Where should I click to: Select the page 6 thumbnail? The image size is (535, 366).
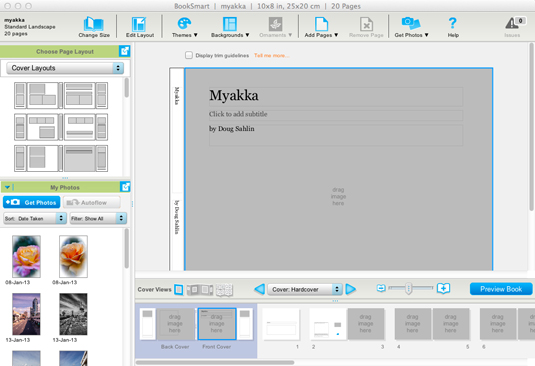(x=498, y=324)
